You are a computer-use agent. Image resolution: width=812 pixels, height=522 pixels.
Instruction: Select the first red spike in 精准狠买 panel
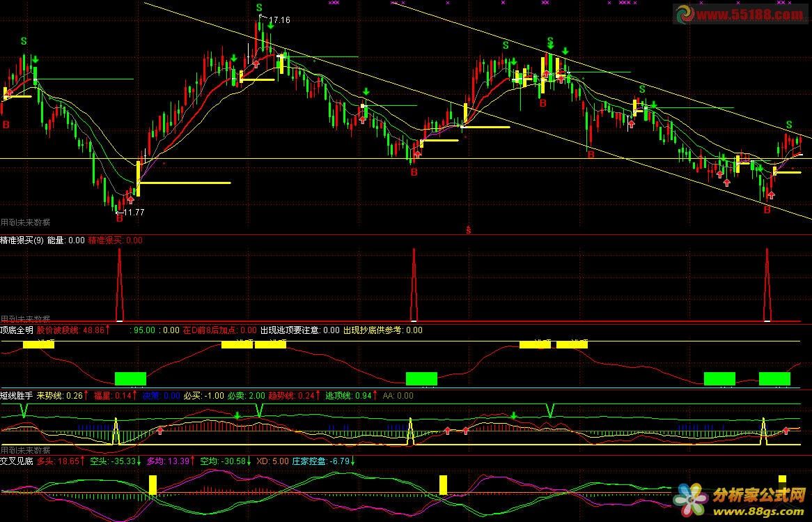(120, 284)
